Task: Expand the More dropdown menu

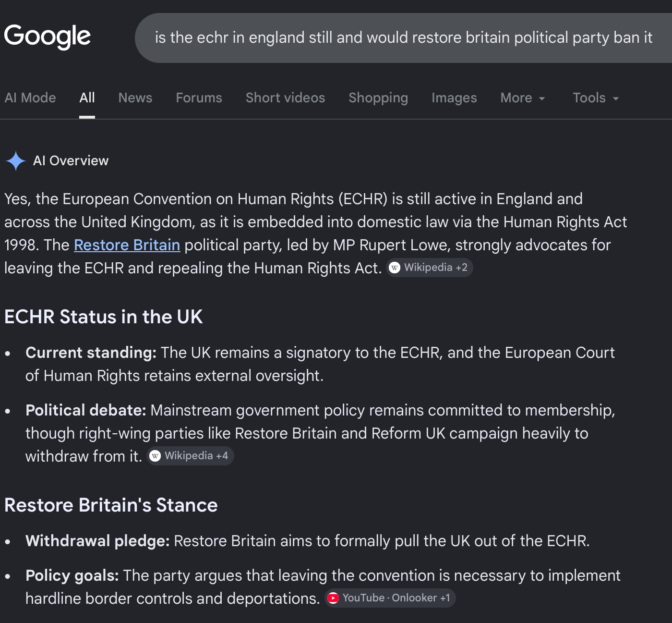Action: coord(523,98)
